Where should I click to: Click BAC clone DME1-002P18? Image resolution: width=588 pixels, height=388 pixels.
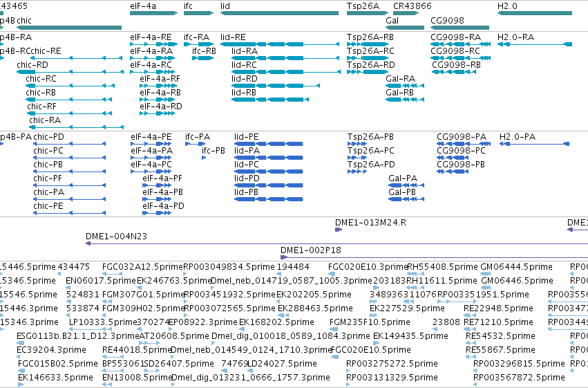coord(434,257)
